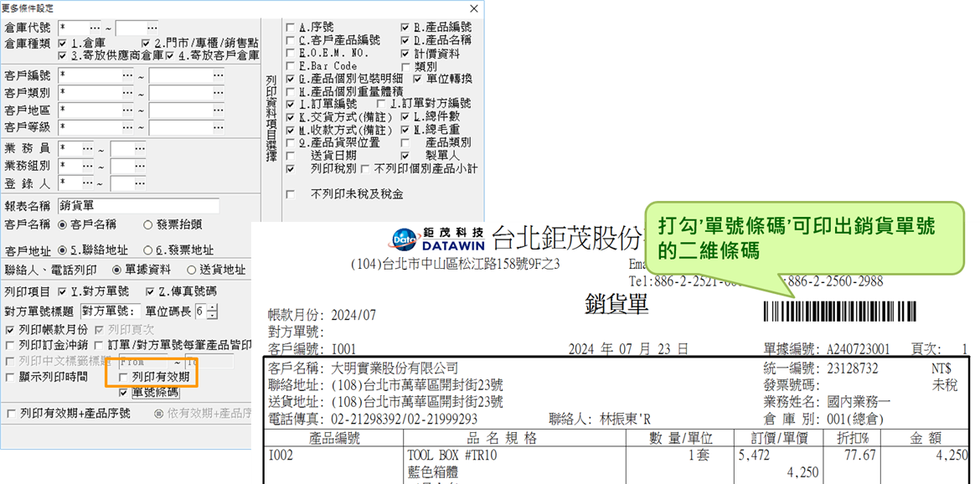Image resolution: width=980 pixels, height=484 pixels.
Task: Enable 顯示列印時間 checkbox
Action: coord(9,377)
